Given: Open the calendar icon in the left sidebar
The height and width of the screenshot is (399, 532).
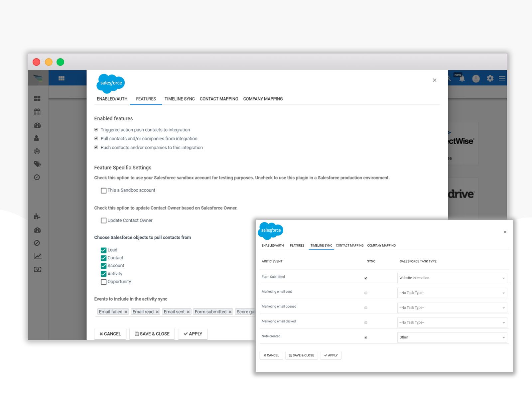Looking at the screenshot, I should pyautogui.click(x=37, y=112).
